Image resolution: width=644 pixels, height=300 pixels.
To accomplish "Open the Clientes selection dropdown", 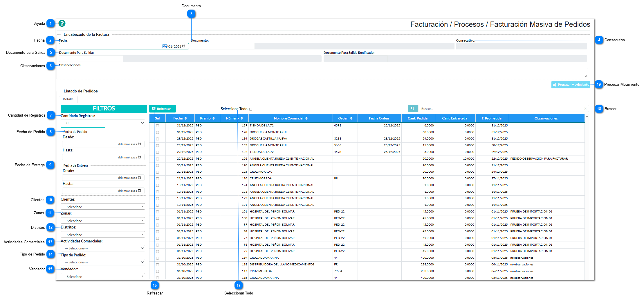I will (103, 207).
